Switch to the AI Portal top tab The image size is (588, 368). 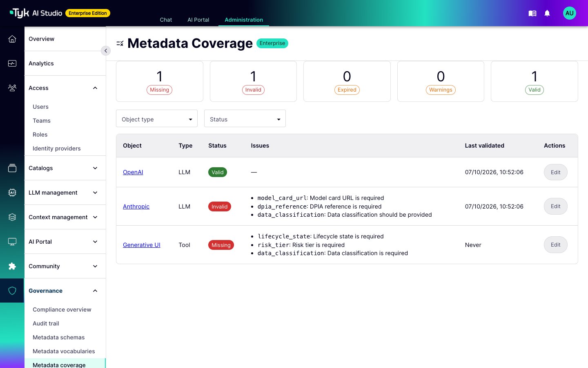click(x=198, y=20)
